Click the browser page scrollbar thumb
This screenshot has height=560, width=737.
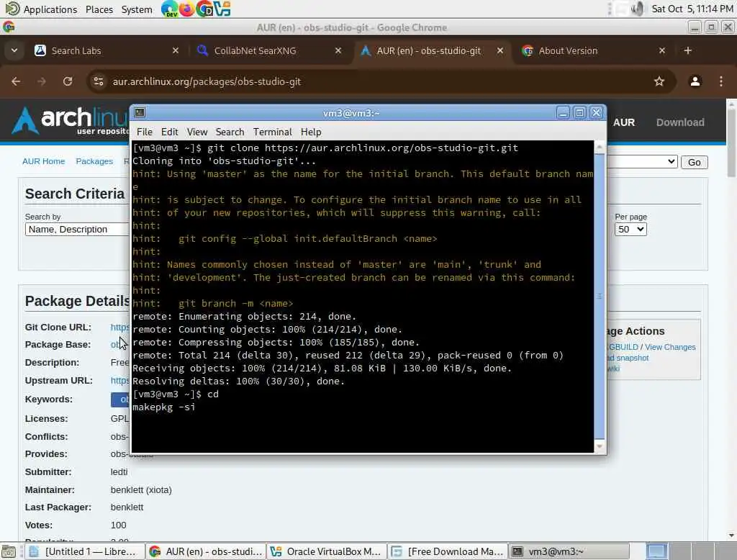[731, 143]
